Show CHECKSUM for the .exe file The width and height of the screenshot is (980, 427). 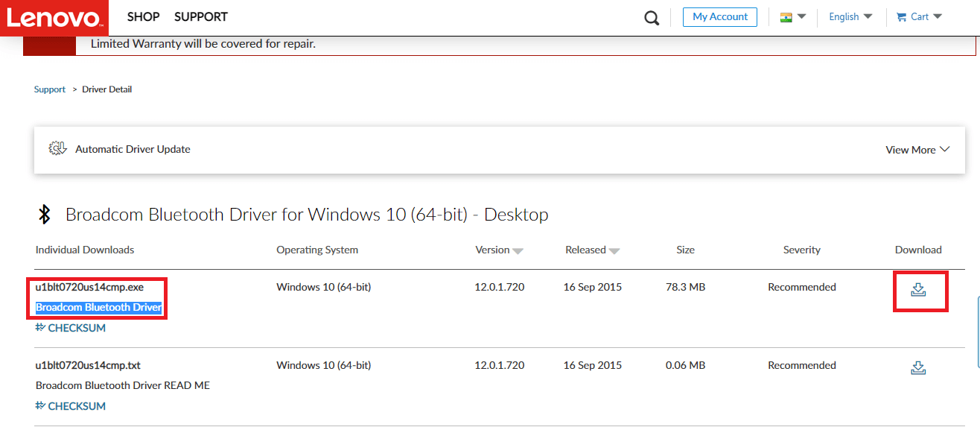pos(71,328)
